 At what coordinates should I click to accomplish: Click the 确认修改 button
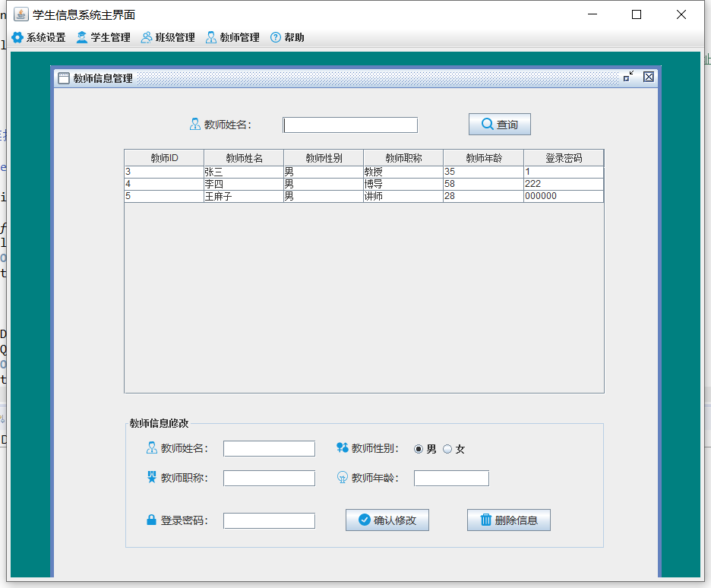pos(387,520)
